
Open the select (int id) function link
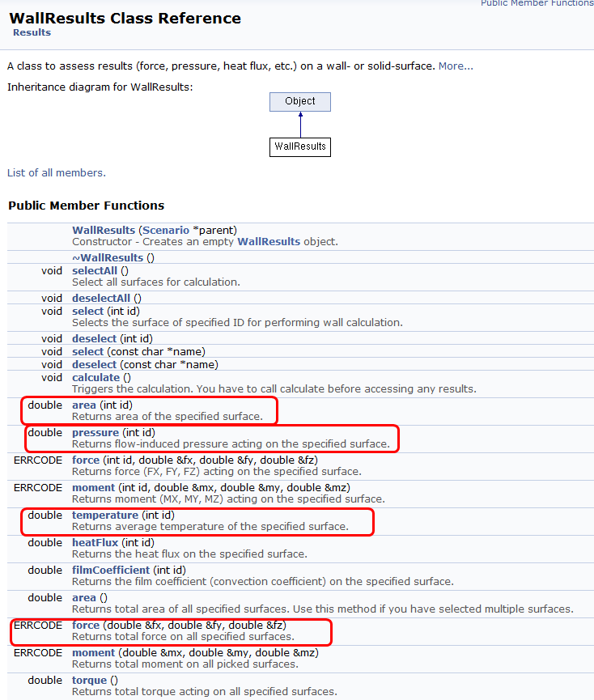(x=88, y=312)
